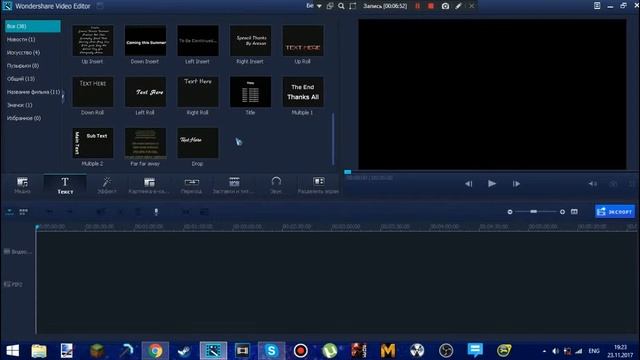
Task: Click the preview volume speaker icon
Action: [593, 184]
